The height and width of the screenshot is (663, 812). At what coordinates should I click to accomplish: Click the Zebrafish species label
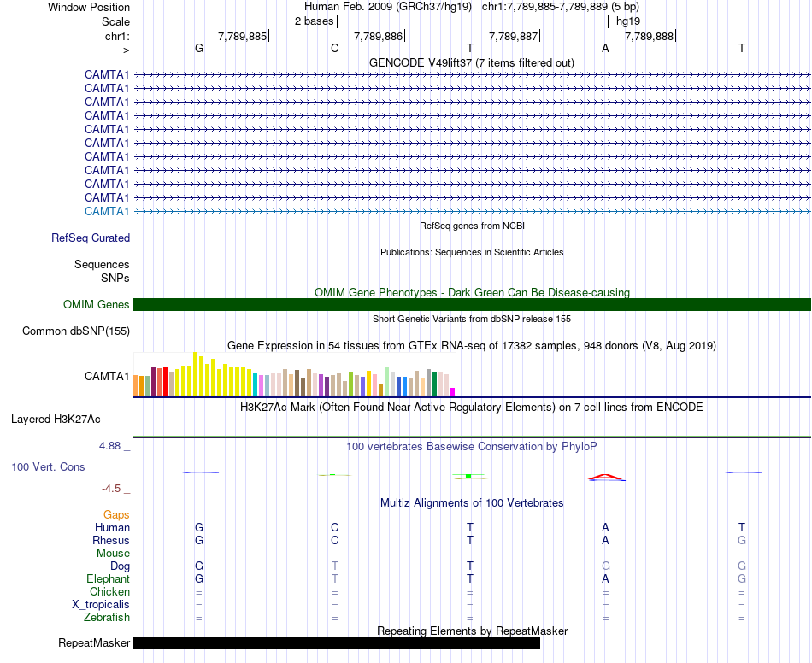pos(107,618)
